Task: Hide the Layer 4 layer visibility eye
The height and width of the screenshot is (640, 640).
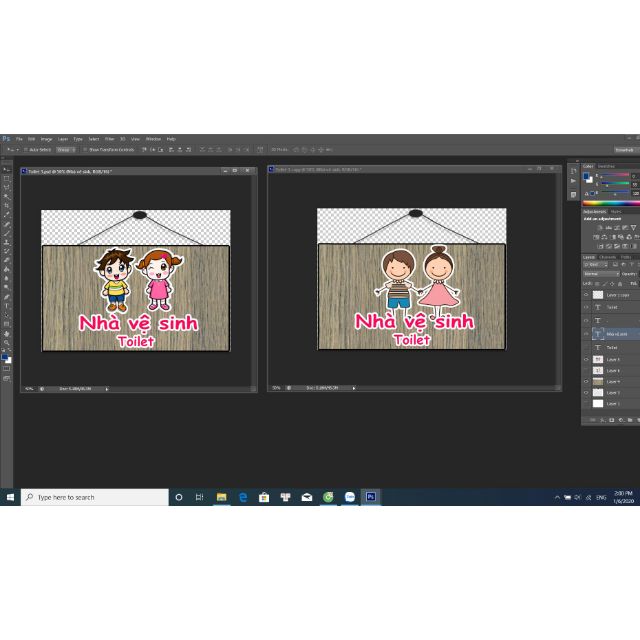Action: coord(586,381)
